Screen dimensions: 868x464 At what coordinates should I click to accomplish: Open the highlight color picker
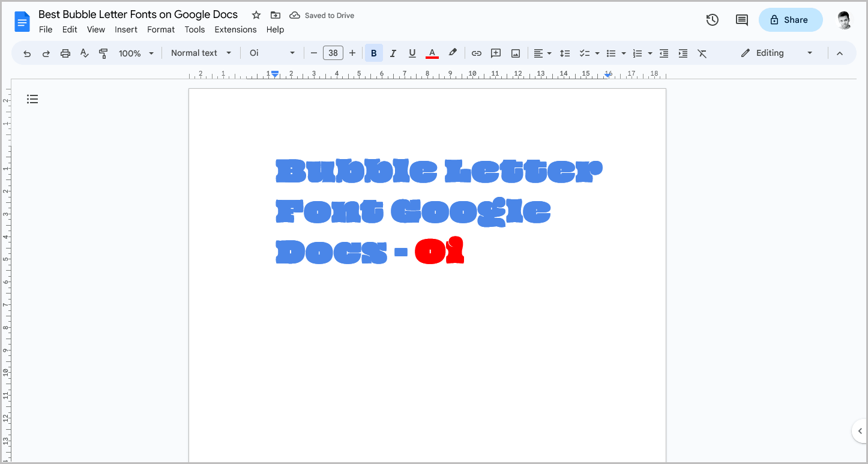click(x=453, y=53)
